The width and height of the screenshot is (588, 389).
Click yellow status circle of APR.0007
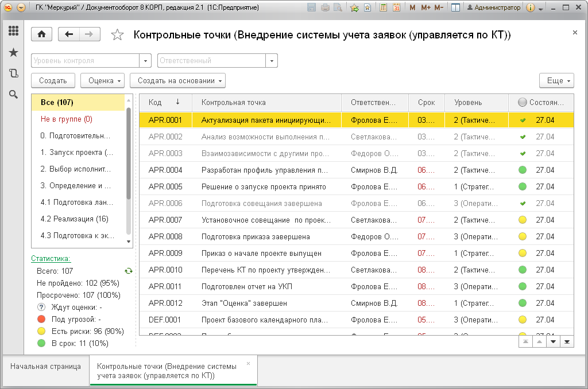point(523,220)
